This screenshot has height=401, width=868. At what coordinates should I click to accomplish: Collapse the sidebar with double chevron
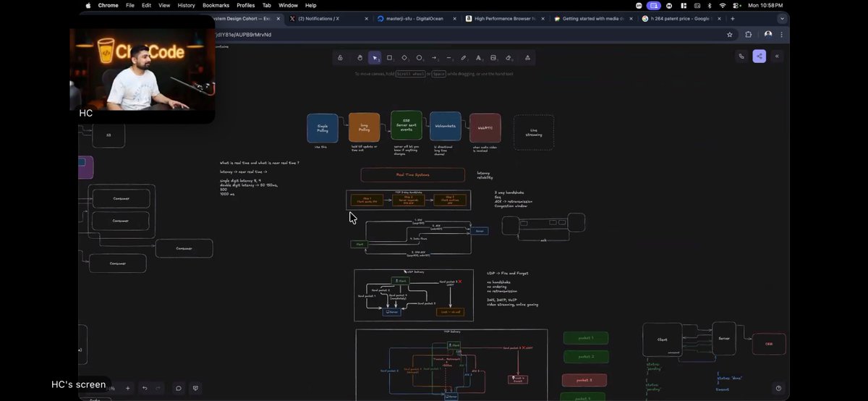[777, 56]
